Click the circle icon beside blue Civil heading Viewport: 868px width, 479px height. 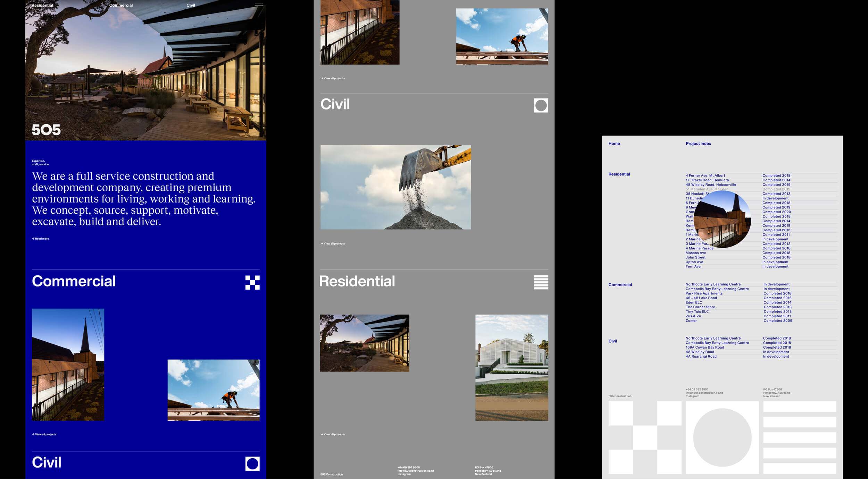tap(252, 463)
